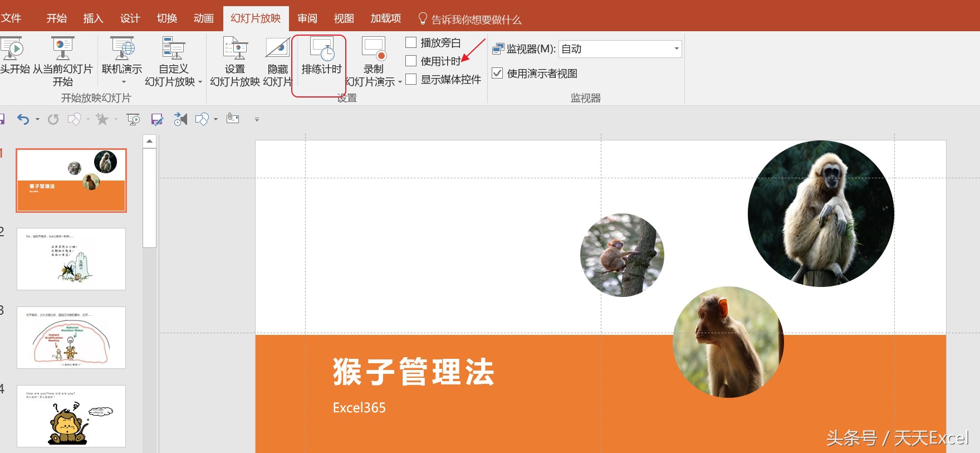The width and height of the screenshot is (980, 453).
Task: Click the purple save icon in quick toolbar
Action: (2, 119)
